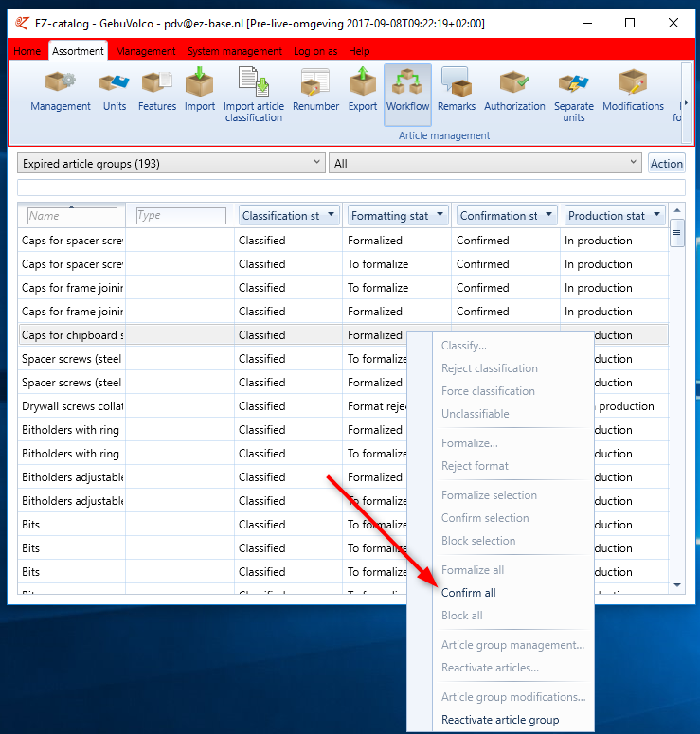
Task: Click the EZ-catalog app logo icon
Action: pyautogui.click(x=22, y=23)
